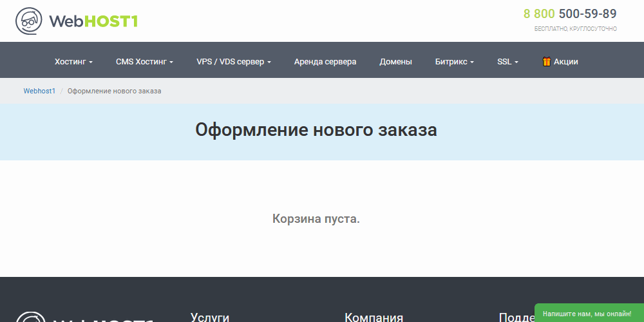Open the VPS / VDS сервер dropdown
The height and width of the screenshot is (322, 644).
pyautogui.click(x=234, y=62)
